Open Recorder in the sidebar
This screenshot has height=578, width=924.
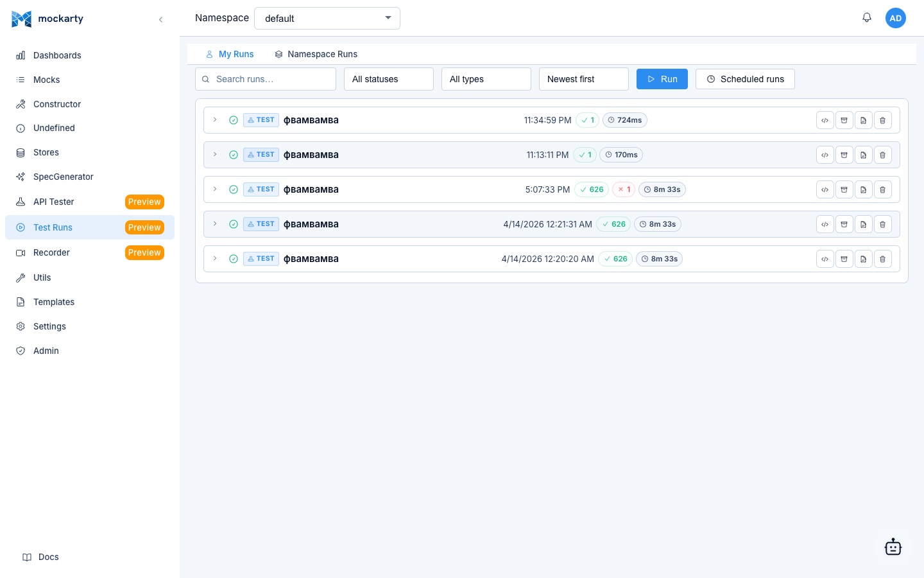(x=90, y=252)
